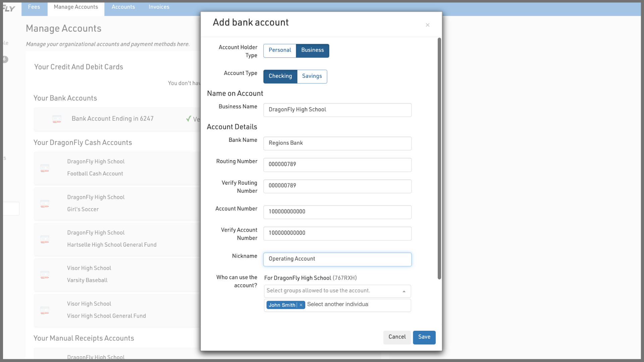Click the Visor General Fund account icon
644x362 pixels.
[x=45, y=310]
